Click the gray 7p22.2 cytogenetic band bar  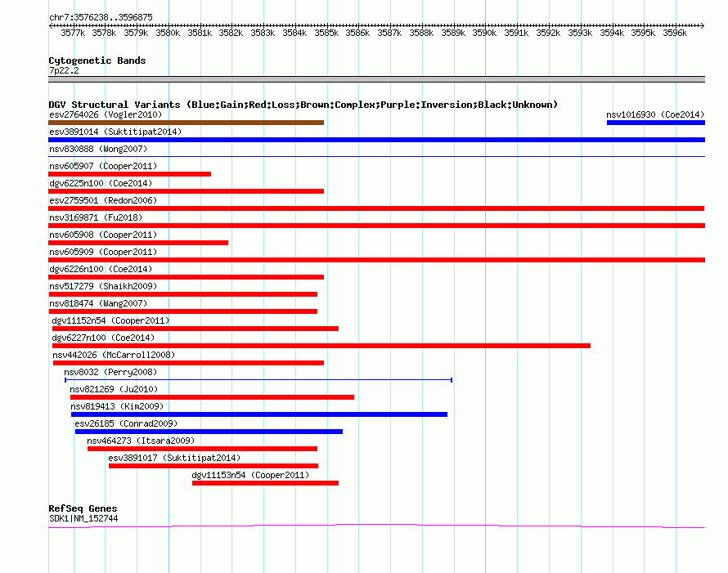(376, 79)
